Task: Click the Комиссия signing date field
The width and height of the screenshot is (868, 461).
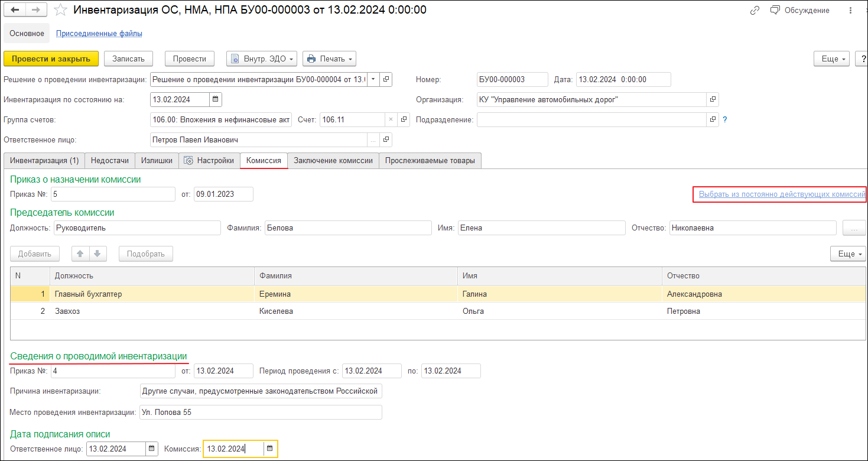Action: (234, 449)
